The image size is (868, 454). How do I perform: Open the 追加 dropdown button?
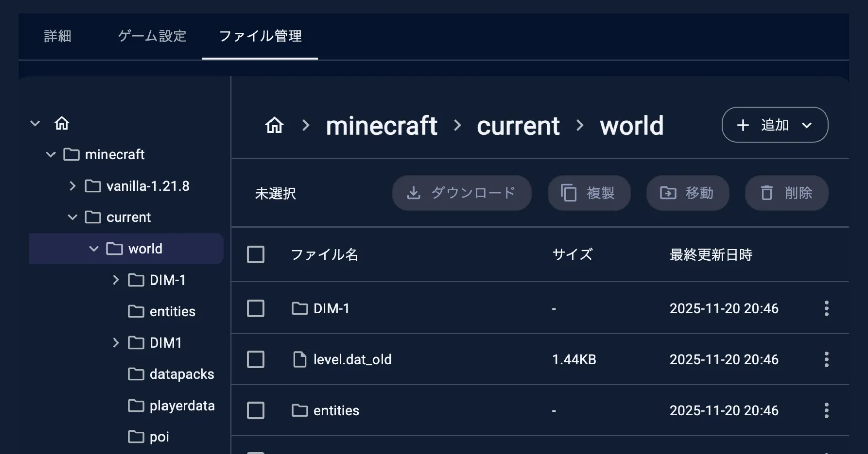(x=775, y=125)
